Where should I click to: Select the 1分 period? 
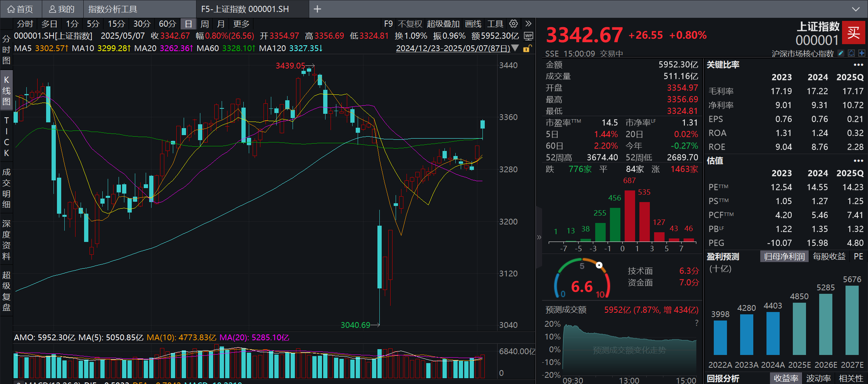pos(72,24)
